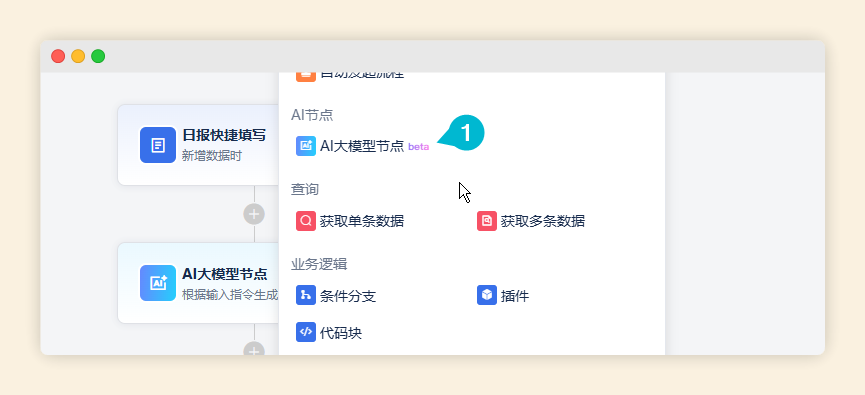The image size is (865, 395).
Task: Click the 插件 cube icon
Action: click(487, 295)
